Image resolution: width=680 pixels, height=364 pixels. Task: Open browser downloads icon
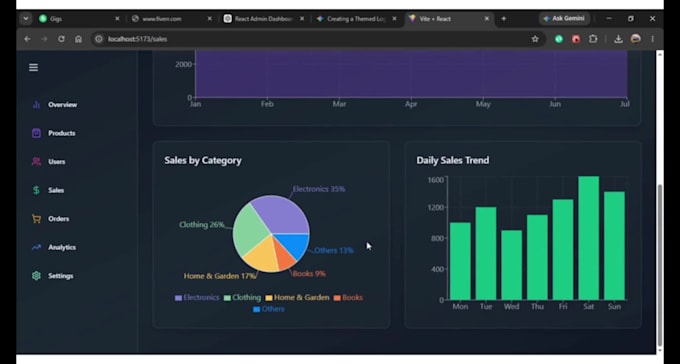tap(618, 39)
